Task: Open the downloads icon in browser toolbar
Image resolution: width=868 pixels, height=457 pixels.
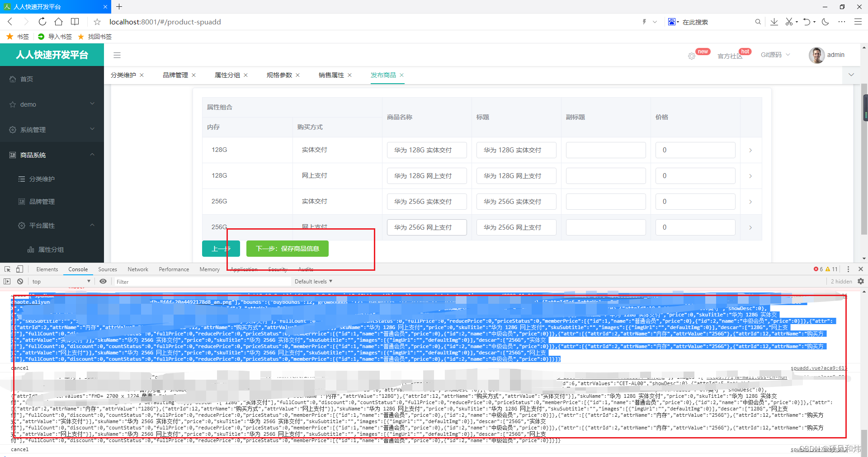Action: tap(774, 22)
